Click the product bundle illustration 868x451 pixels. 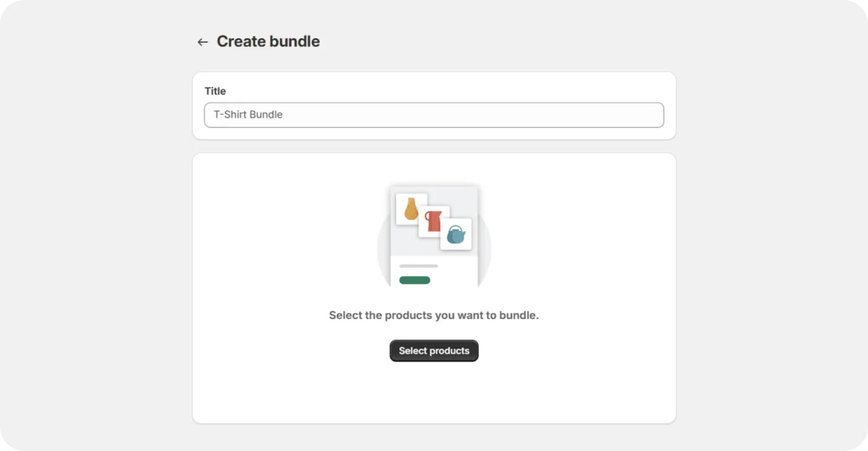click(x=434, y=235)
